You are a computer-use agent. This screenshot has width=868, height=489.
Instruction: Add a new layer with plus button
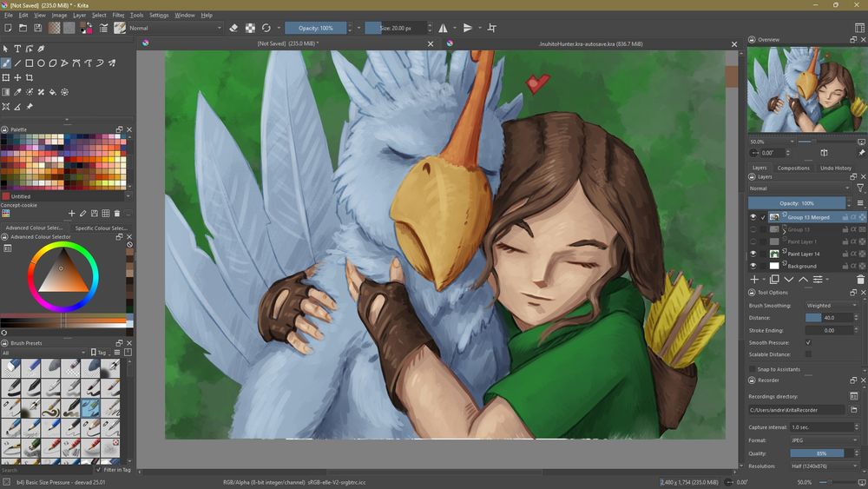pos(754,280)
